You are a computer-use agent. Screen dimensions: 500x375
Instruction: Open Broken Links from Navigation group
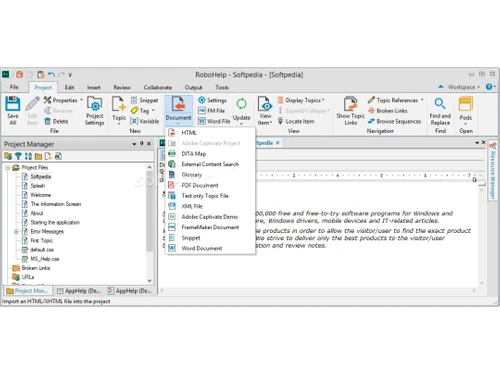pyautogui.click(x=388, y=110)
